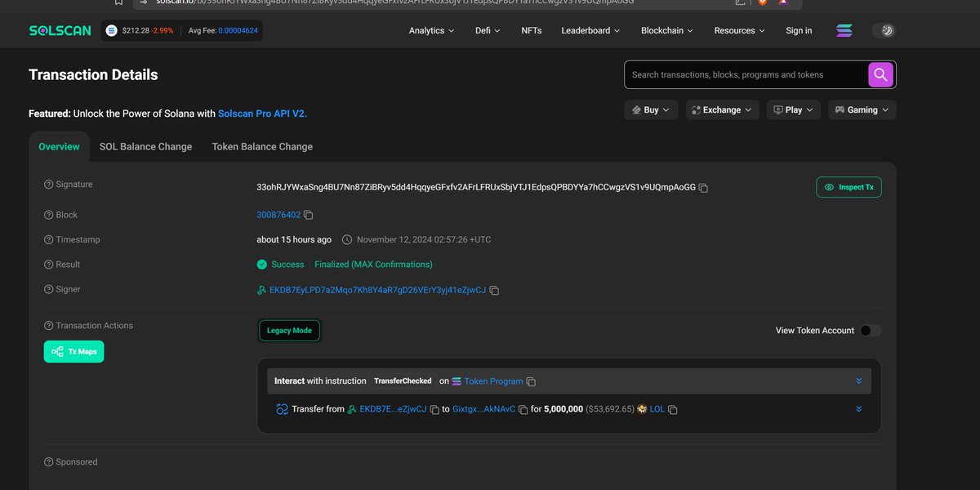The height and width of the screenshot is (490, 980).
Task: Copy block number 300876402
Action: [x=308, y=216]
